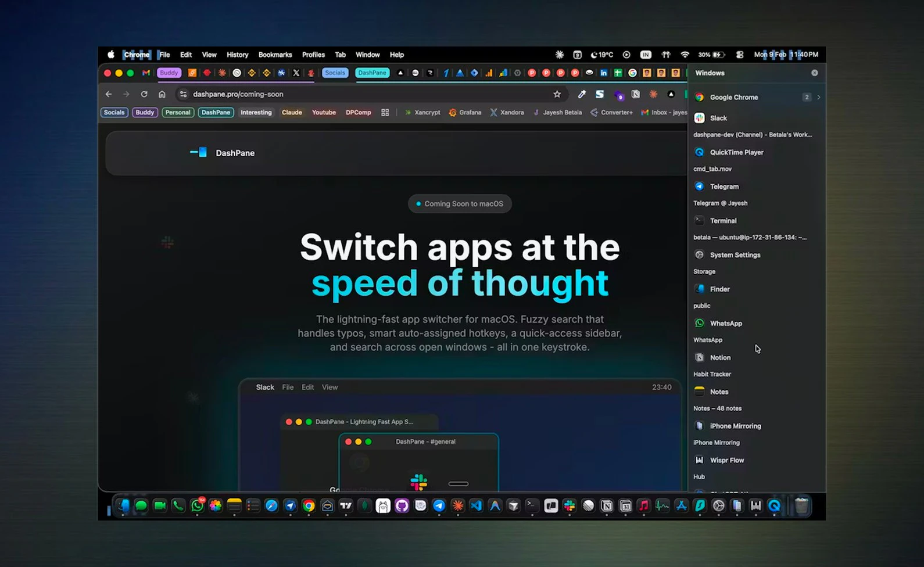
Task: Click the Chrome home button
Action: 162,94
